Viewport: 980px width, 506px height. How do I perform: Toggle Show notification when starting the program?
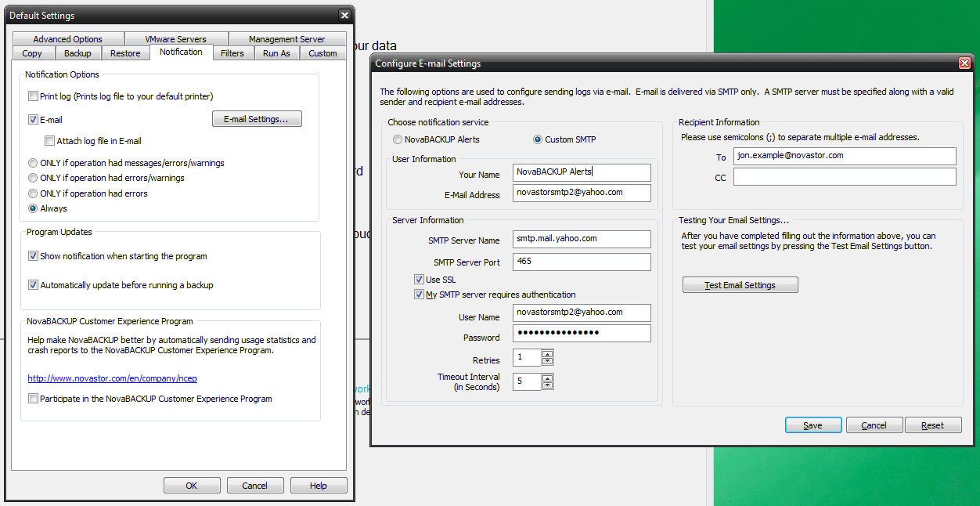click(33, 256)
